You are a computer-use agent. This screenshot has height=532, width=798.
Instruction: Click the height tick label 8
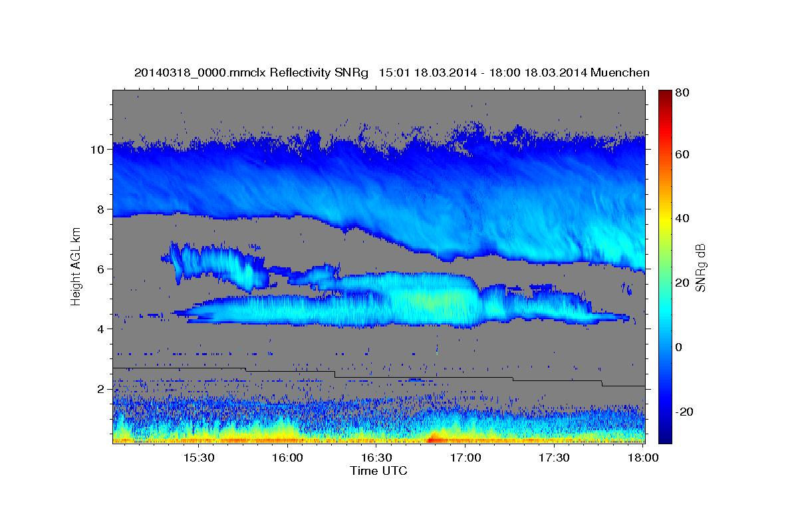click(102, 209)
